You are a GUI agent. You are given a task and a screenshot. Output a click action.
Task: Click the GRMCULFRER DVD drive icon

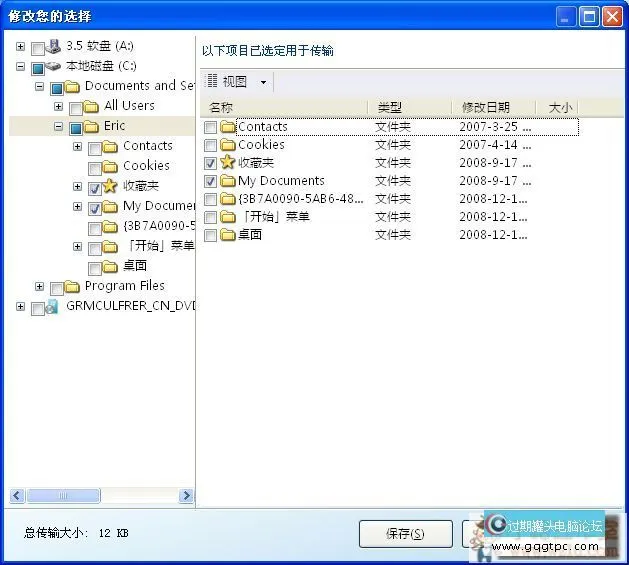pyautogui.click(x=52, y=307)
